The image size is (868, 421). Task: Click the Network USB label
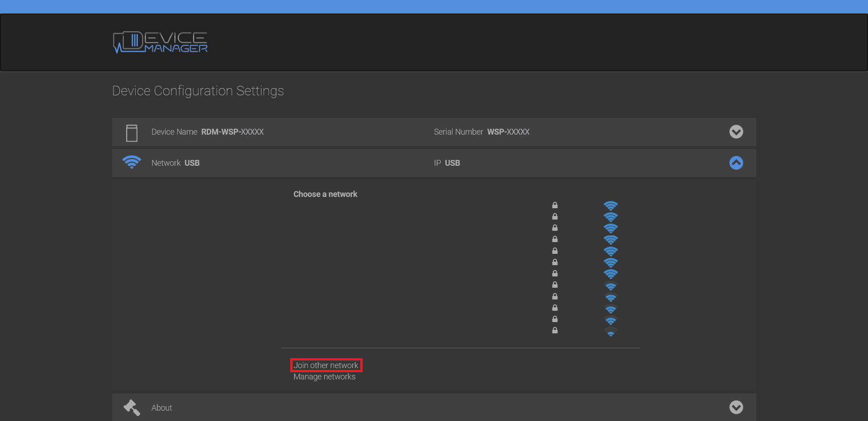coord(175,163)
